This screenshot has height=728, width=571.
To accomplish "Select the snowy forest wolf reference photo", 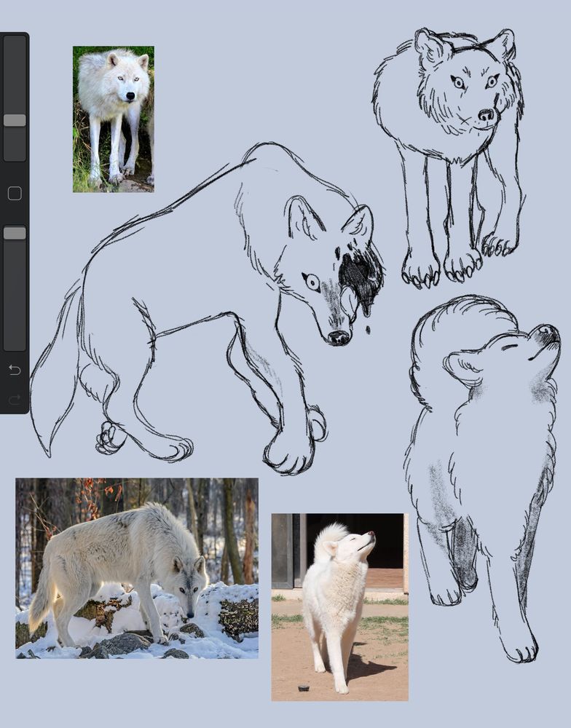I will [x=137, y=569].
